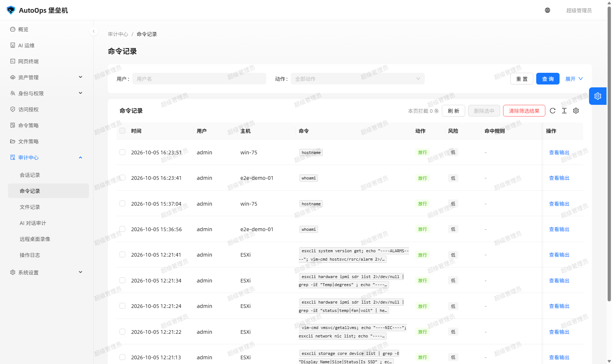
Task: Click the 'esxcli system version get' command cell
Action: [x=354, y=255]
